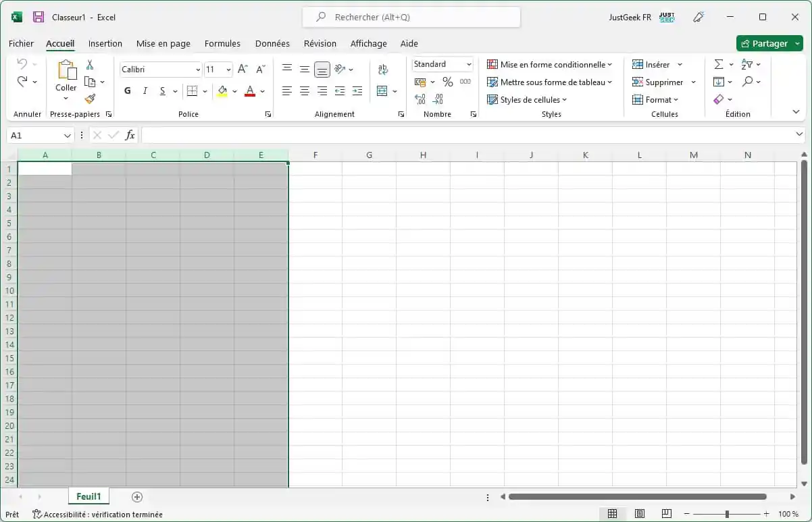Click the yellow fill color button
812x522 pixels.
[x=222, y=90]
